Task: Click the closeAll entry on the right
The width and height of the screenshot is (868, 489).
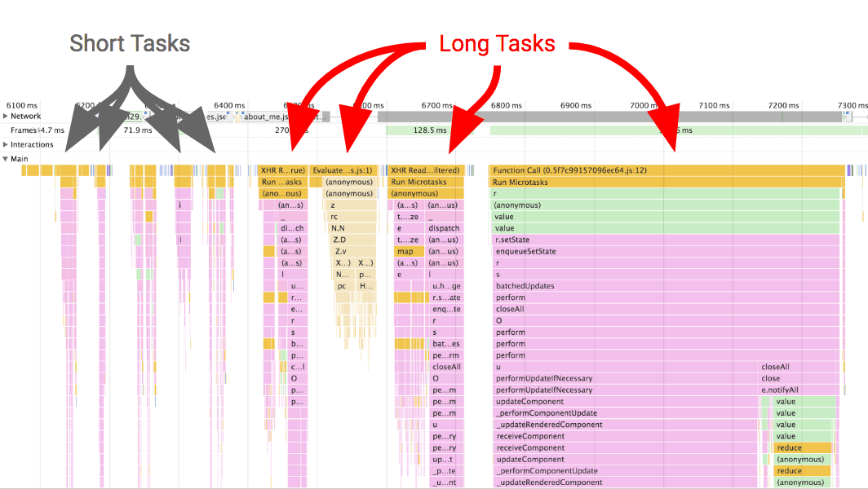Action: click(775, 367)
